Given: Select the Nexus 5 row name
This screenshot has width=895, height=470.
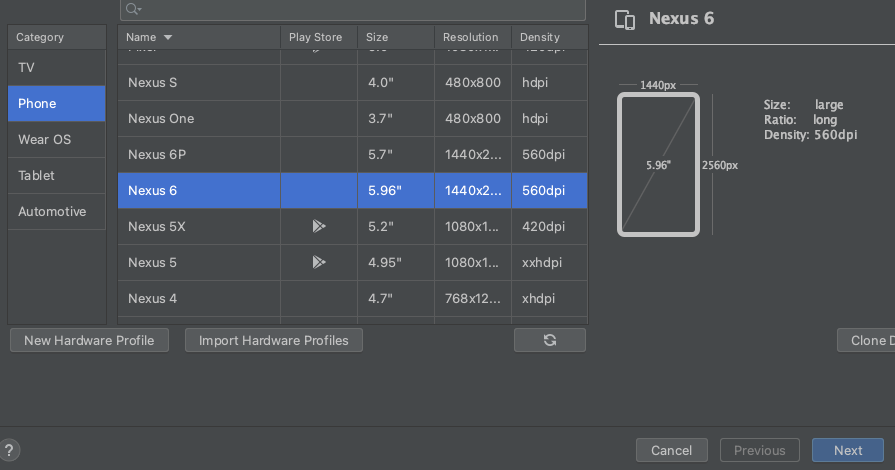Looking at the screenshot, I should pos(152,262).
